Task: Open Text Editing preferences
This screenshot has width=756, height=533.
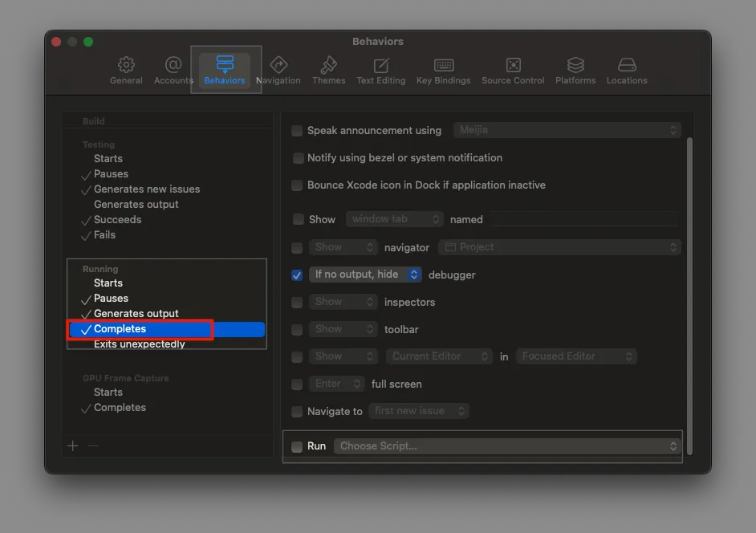Action: 380,71
